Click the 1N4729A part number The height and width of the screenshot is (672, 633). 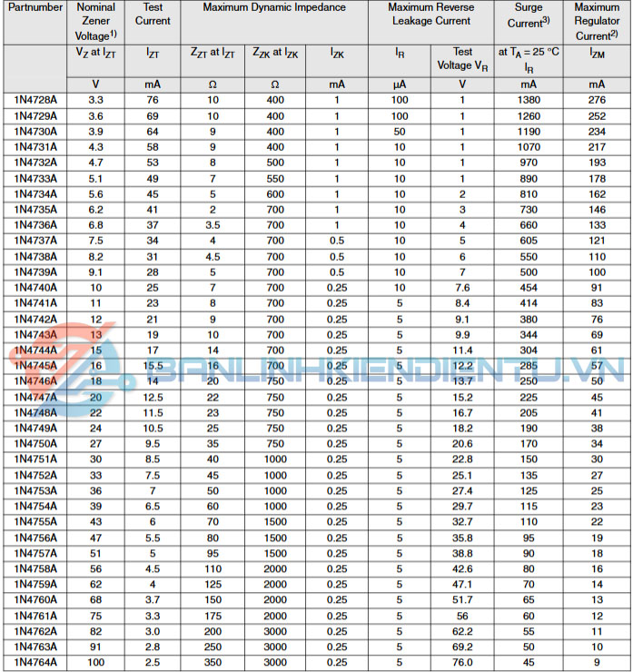[35, 116]
